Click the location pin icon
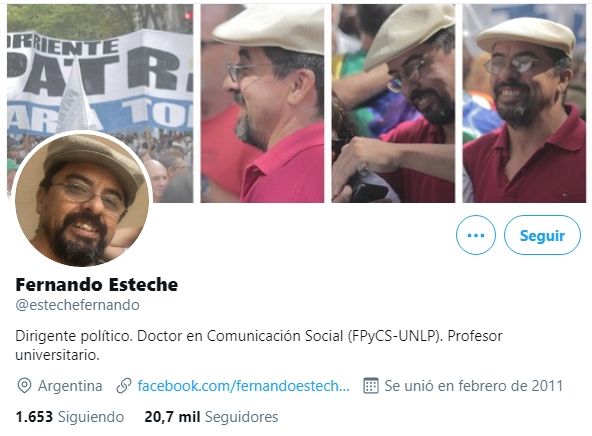This screenshot has width=592, height=436. point(24,386)
